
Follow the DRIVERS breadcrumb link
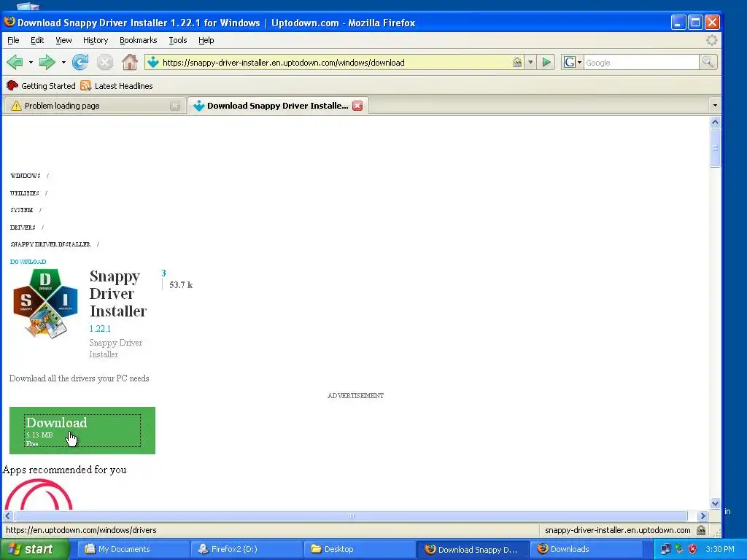(x=23, y=227)
